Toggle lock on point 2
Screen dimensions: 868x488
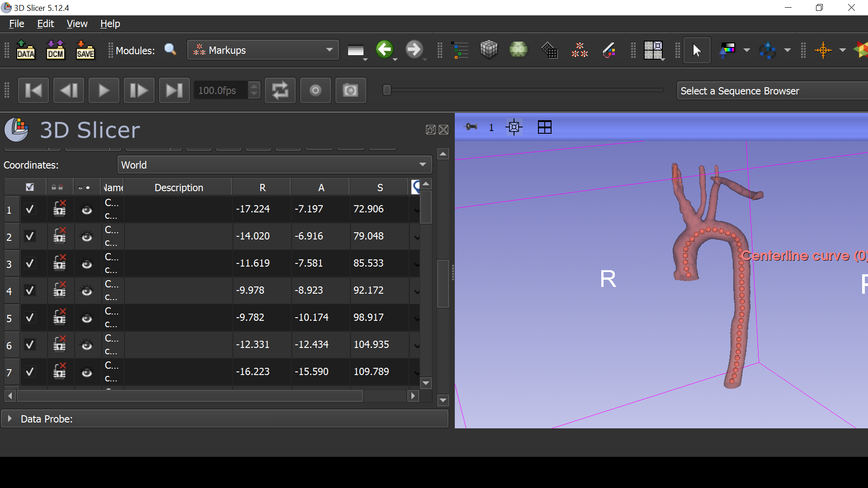[60, 236]
